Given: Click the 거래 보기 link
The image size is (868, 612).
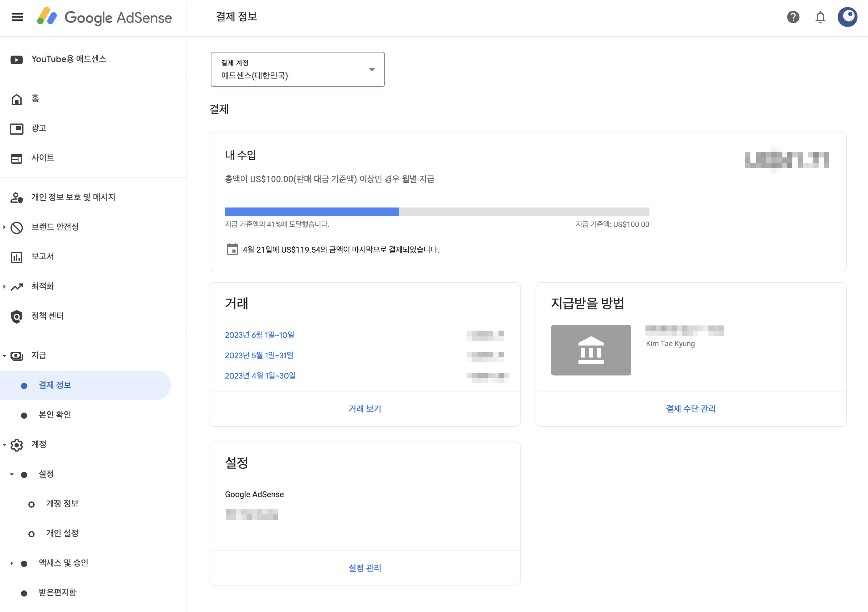Looking at the screenshot, I should coord(365,409).
